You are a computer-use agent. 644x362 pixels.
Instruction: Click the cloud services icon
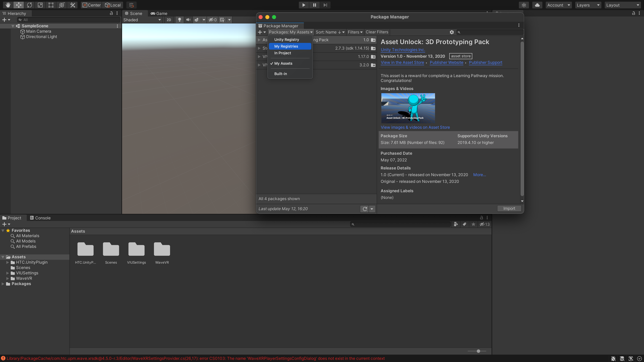[537, 5]
